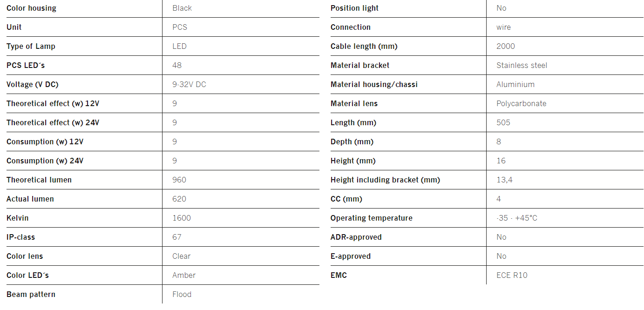Select the Connection value wire
Viewport: 644px width, 310px height.
(x=503, y=27)
